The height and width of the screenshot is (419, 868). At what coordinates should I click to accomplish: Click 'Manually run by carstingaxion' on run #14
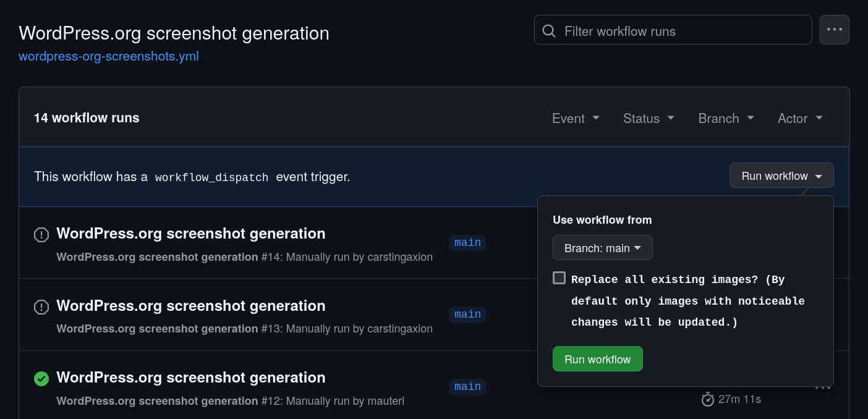click(359, 257)
